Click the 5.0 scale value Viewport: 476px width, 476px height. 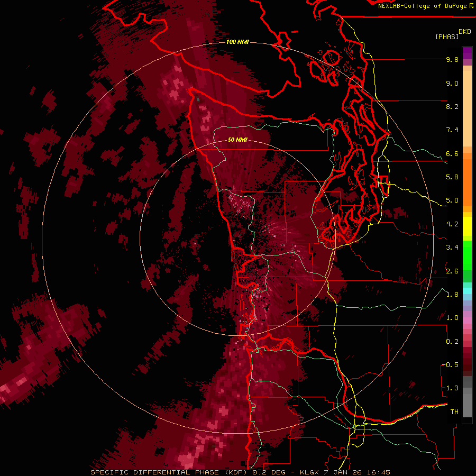click(x=452, y=200)
